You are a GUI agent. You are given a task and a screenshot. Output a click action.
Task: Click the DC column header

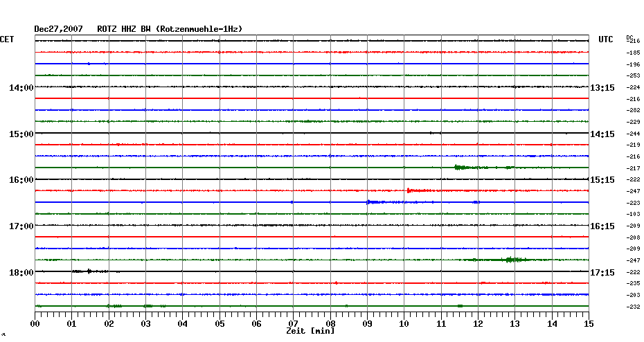point(629,37)
